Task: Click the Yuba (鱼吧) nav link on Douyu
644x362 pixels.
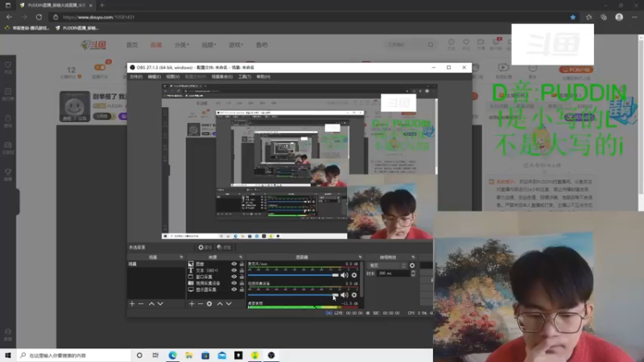Action: (262, 45)
